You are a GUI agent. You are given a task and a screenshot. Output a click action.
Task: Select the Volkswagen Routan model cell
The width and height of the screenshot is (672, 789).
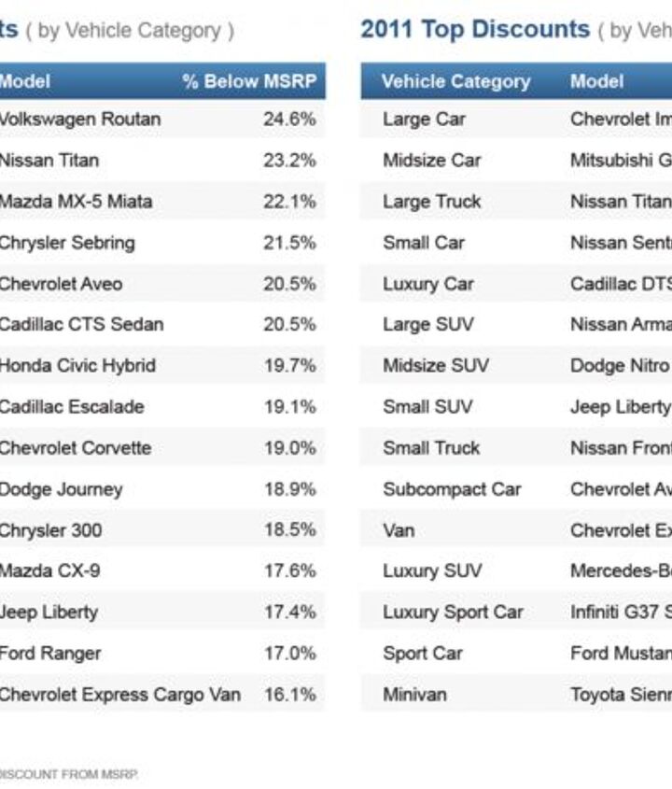80,120
